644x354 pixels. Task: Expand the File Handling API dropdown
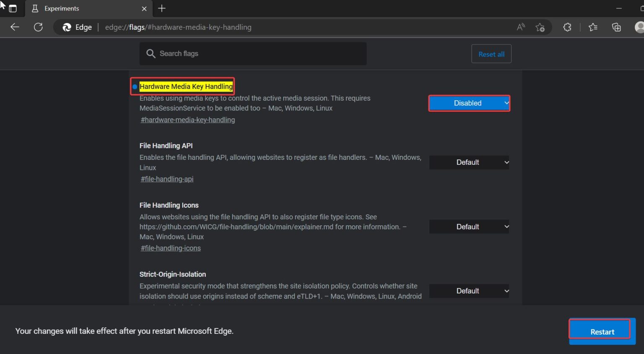pos(469,162)
